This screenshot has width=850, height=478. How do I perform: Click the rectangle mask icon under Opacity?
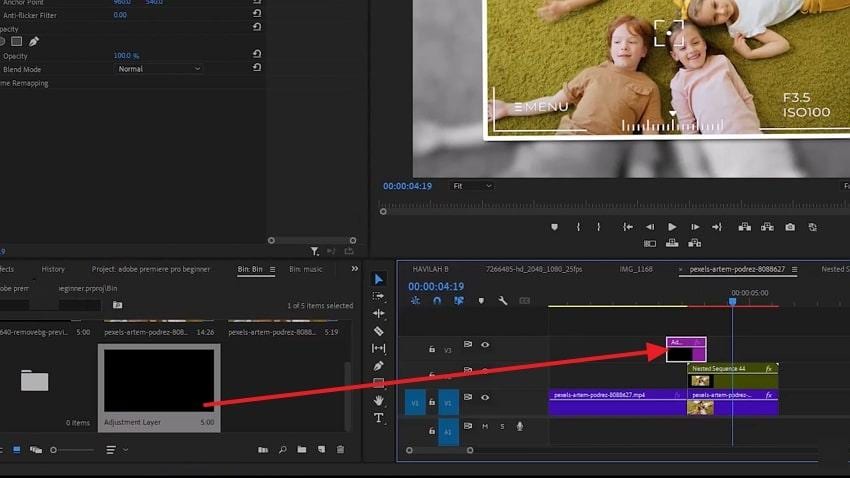pos(17,42)
